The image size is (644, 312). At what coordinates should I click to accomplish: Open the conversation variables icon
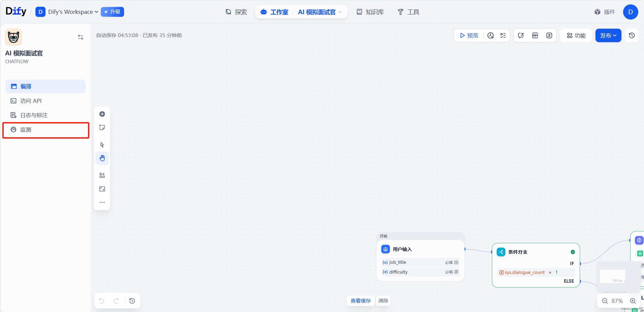[549, 35]
